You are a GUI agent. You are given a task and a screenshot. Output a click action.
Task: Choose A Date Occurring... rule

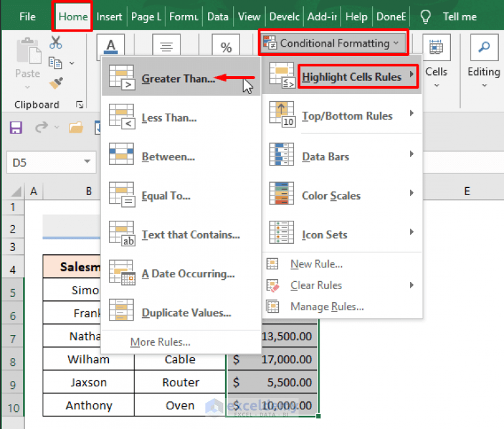click(x=181, y=273)
